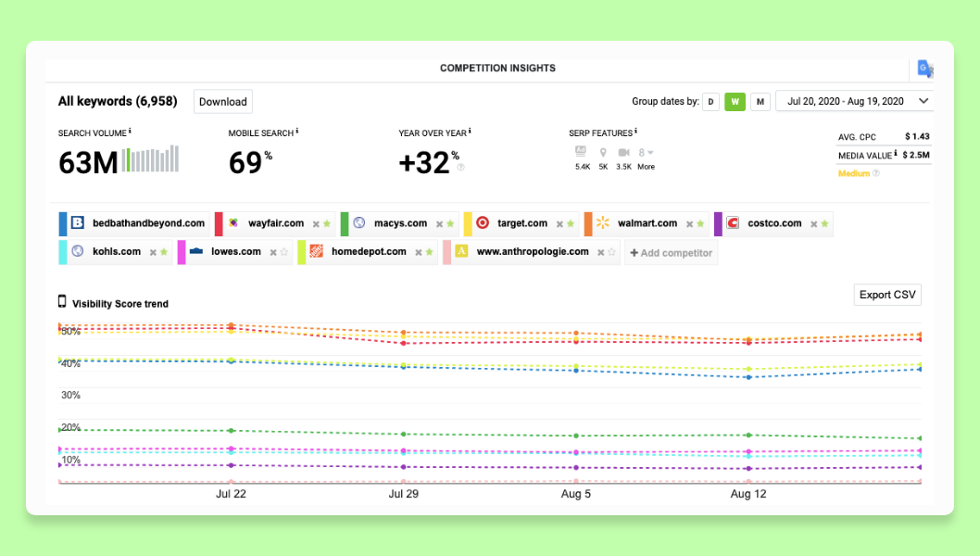
Task: Open the Jul 20 - Aug 19 date range dropdown
Action: pyautogui.click(x=854, y=101)
